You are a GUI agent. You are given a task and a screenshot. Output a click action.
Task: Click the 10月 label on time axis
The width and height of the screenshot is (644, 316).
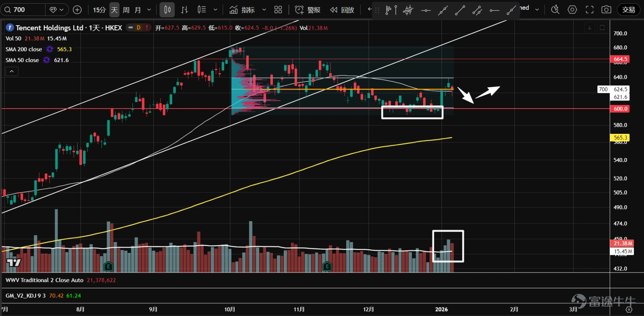(229, 309)
